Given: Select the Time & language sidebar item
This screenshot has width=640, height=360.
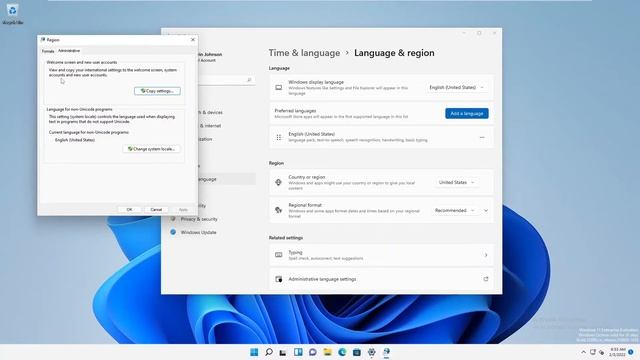Looking at the screenshot, I should (x=227, y=179).
